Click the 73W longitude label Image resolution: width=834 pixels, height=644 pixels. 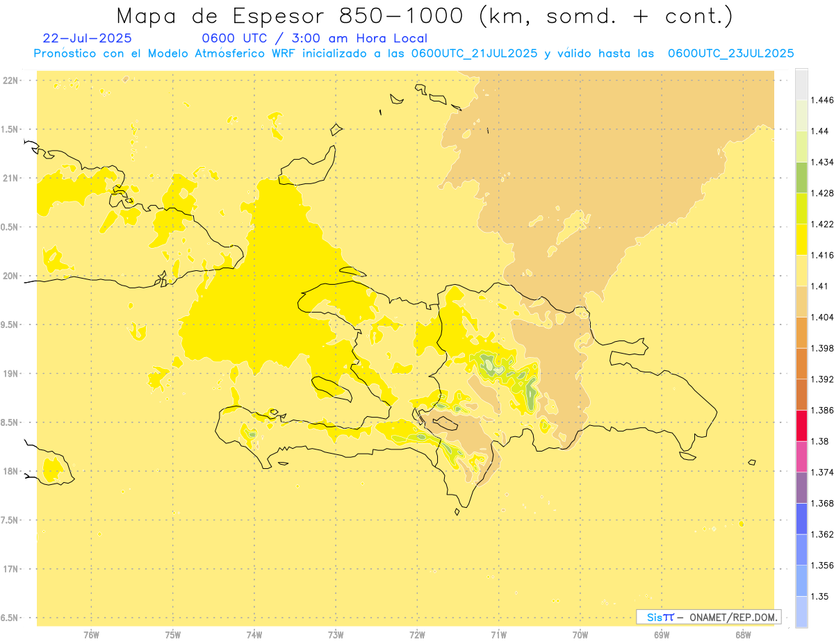click(x=336, y=635)
